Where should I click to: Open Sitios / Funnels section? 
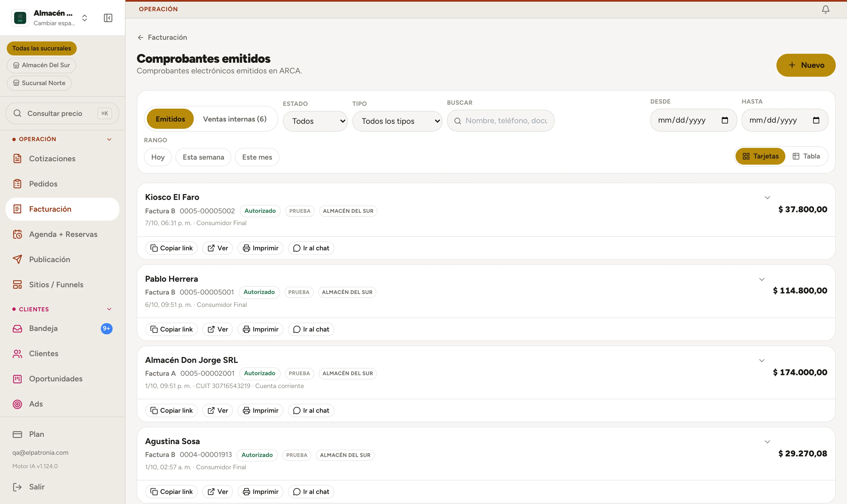(62, 284)
